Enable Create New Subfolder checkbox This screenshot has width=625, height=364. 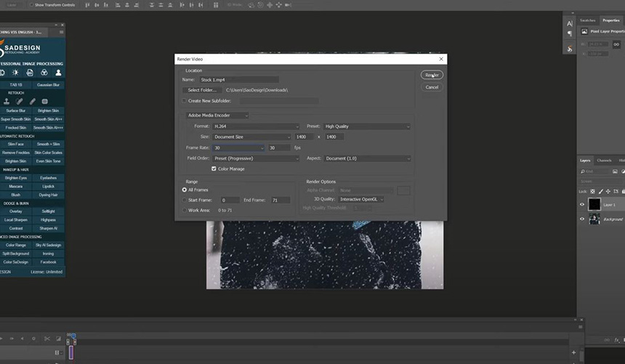pos(185,101)
